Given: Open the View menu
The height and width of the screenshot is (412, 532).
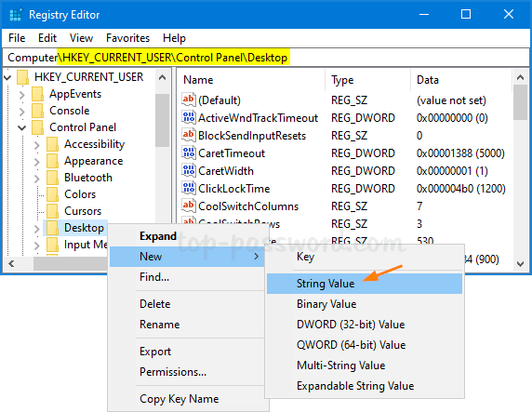Looking at the screenshot, I should [x=81, y=38].
